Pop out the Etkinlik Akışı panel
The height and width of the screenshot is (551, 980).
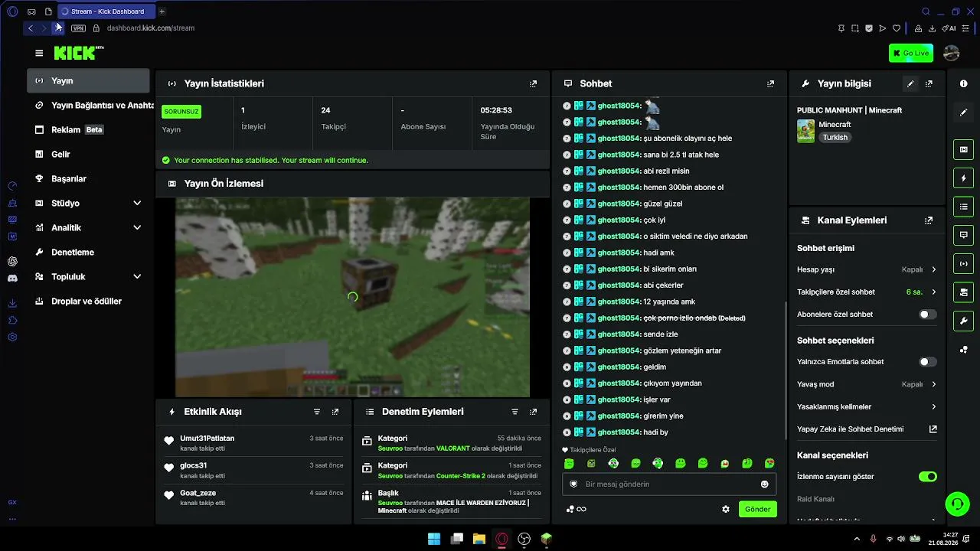click(x=335, y=412)
